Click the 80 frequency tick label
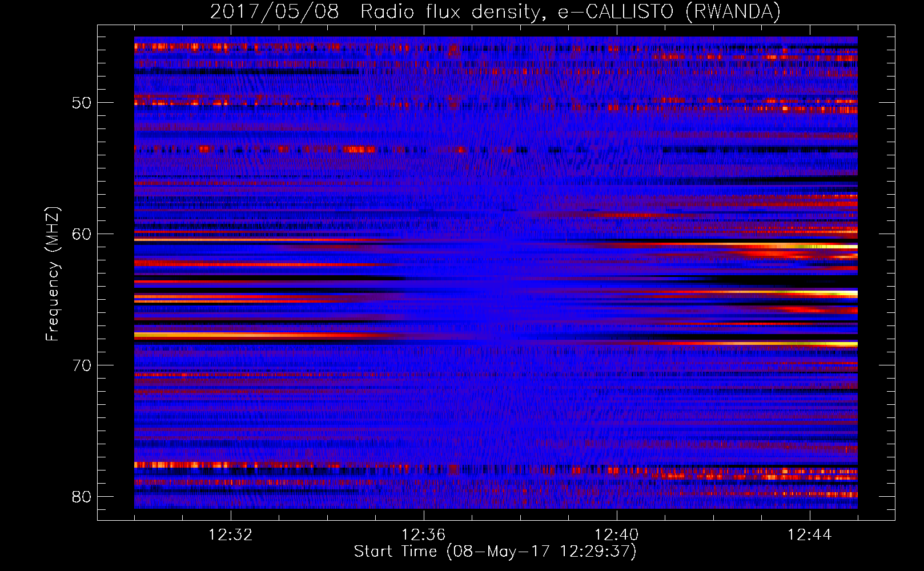The image size is (924, 571). (82, 497)
